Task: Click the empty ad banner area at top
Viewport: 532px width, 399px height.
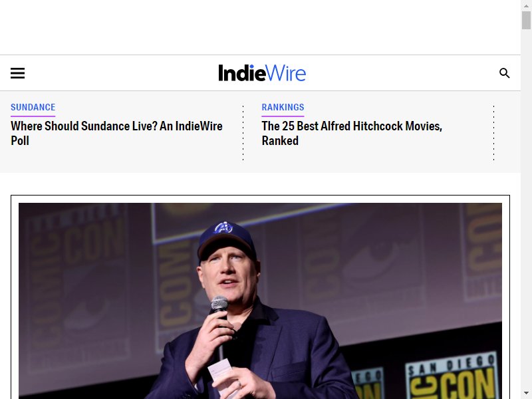Action: coord(260,27)
